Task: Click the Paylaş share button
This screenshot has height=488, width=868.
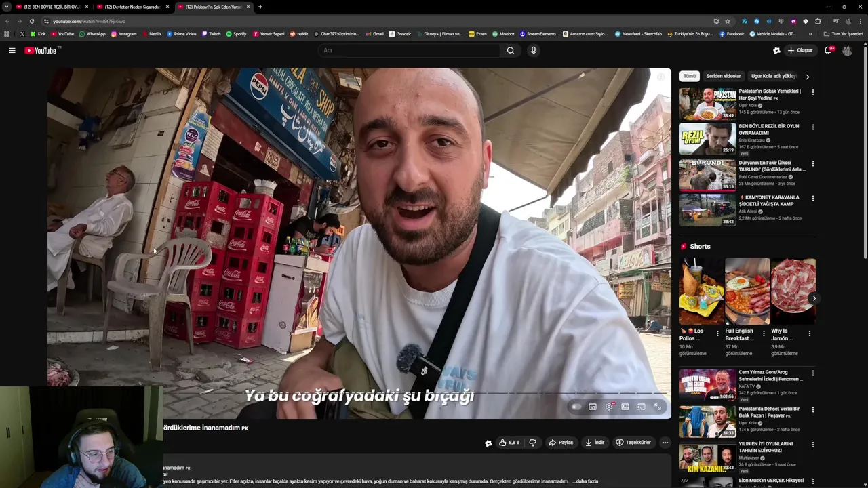Action: [561, 443]
